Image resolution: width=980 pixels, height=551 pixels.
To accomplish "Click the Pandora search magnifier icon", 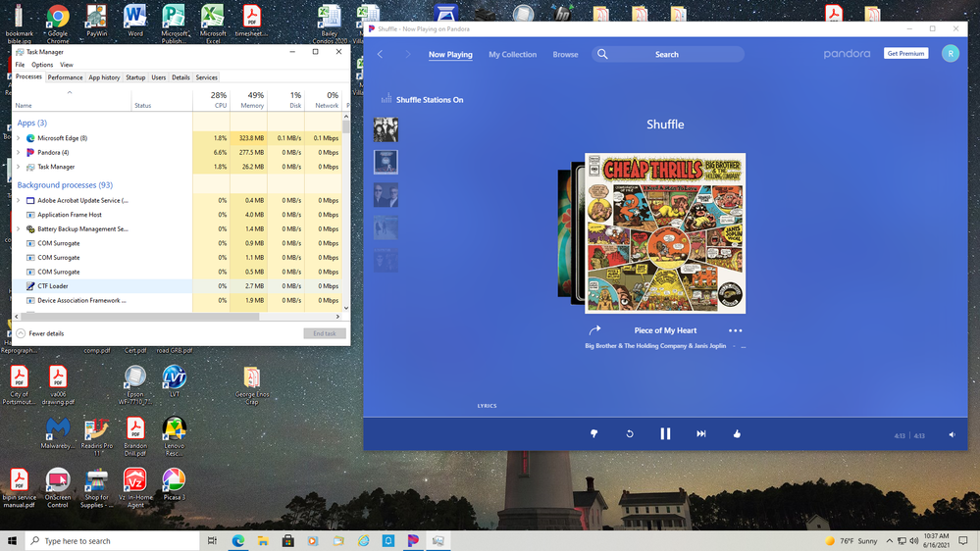I will (x=602, y=54).
